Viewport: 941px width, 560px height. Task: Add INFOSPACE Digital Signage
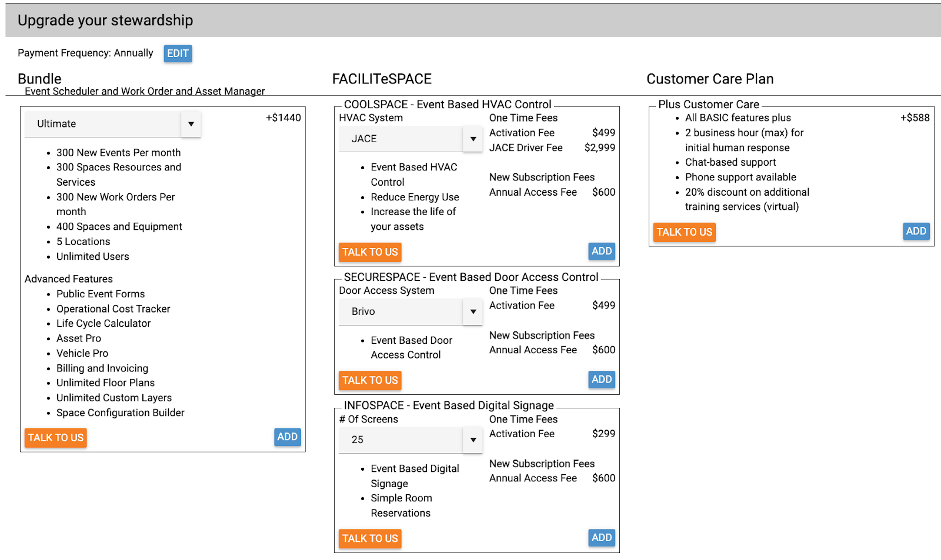[x=601, y=538]
